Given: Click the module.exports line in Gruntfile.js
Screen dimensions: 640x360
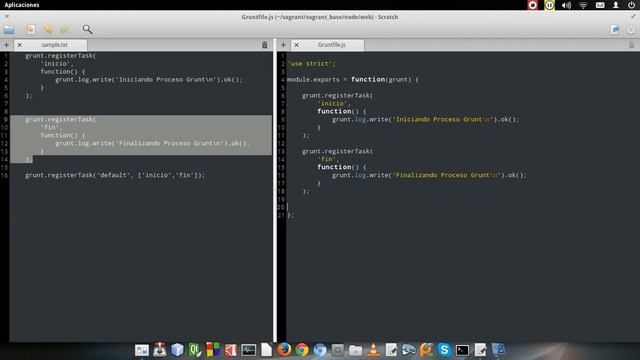Looking at the screenshot, I should 353,80.
